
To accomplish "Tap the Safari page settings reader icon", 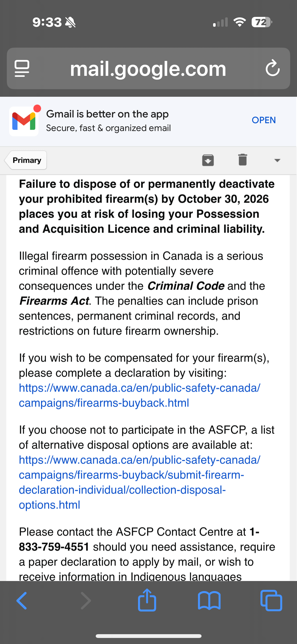I will pyautogui.click(x=22, y=68).
